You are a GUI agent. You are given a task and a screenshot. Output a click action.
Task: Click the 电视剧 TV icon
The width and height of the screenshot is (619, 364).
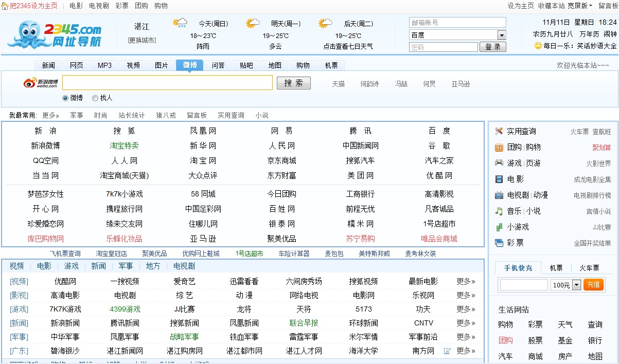click(499, 195)
